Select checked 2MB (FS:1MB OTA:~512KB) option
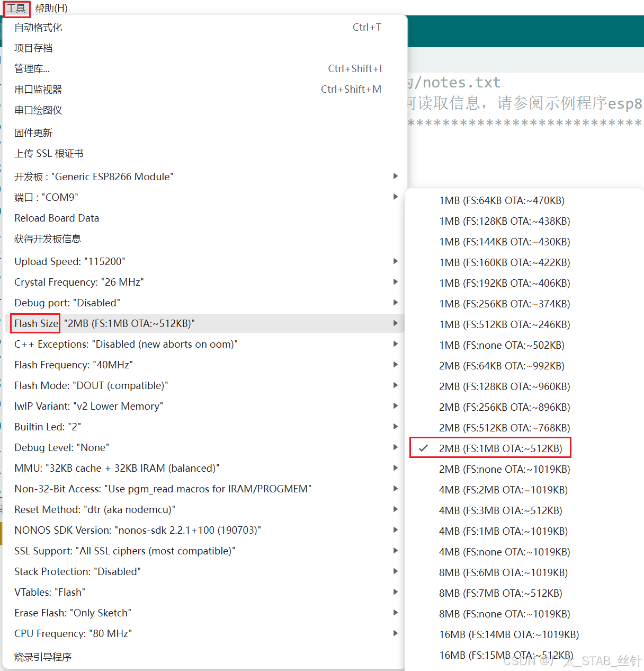 (524, 448)
